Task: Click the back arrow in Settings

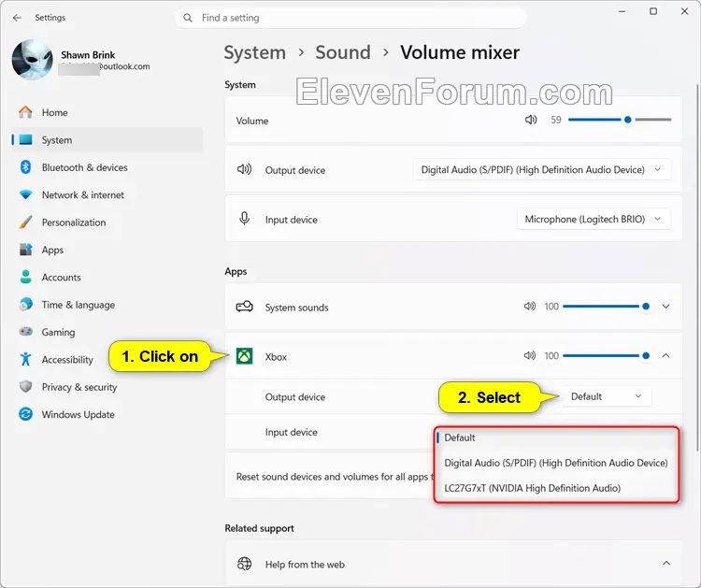Action: pyautogui.click(x=17, y=18)
